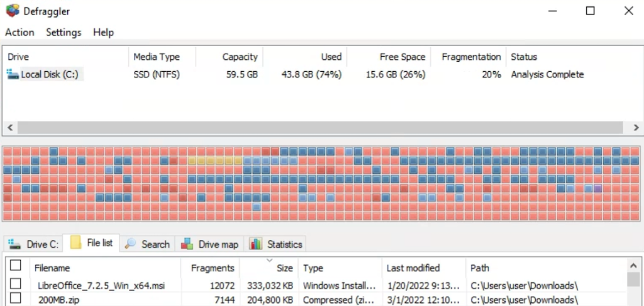644x306 pixels.
Task: Select the LibreOffice_7.2.5_Win_x64.msi filename
Action: tap(101, 285)
